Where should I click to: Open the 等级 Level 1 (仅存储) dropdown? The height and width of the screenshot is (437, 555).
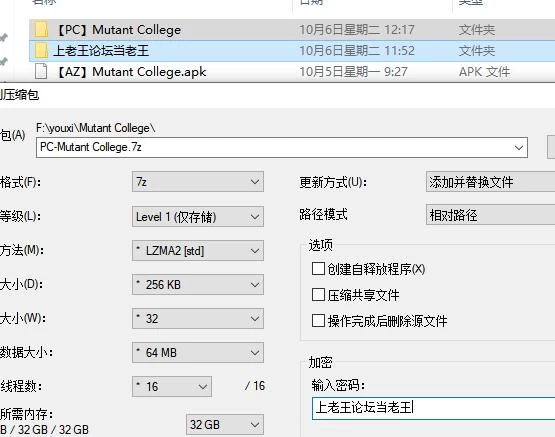pyautogui.click(x=198, y=217)
